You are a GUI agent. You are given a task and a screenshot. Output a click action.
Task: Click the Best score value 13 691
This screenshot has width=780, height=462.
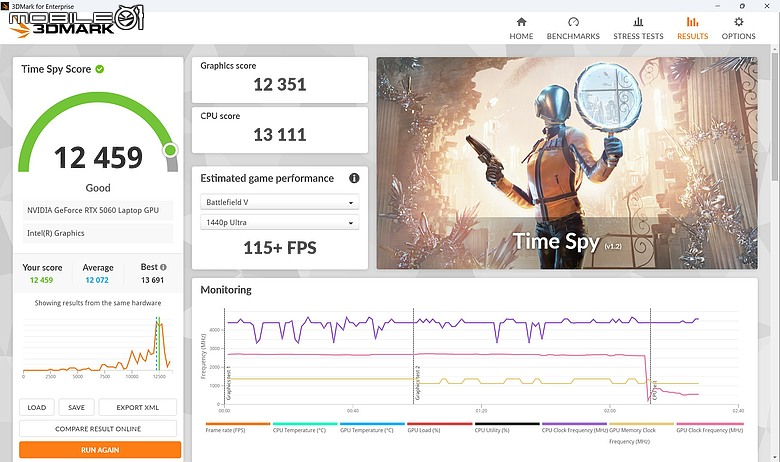click(x=152, y=280)
